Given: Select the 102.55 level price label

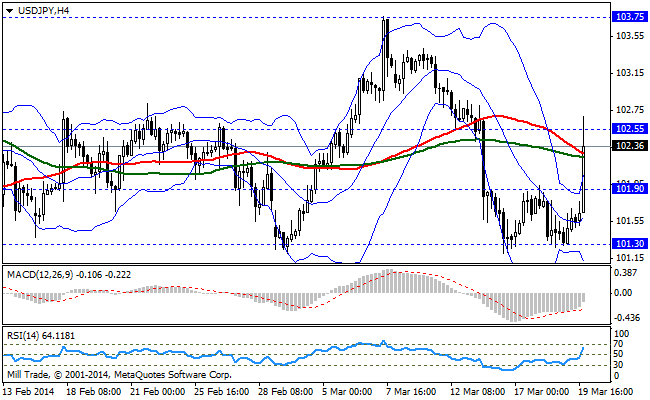Looking at the screenshot, I should (630, 128).
